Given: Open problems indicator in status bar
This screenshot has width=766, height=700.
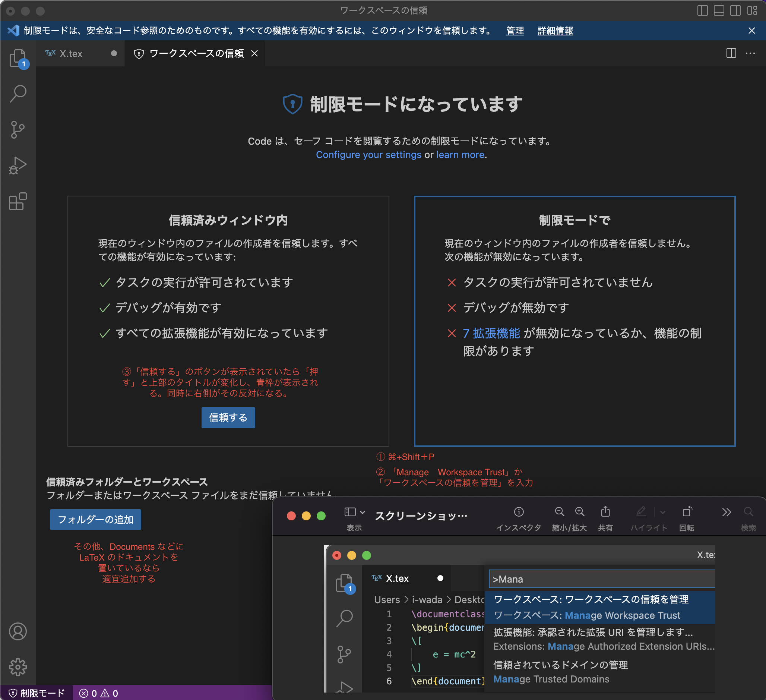Looking at the screenshot, I should click(x=98, y=693).
